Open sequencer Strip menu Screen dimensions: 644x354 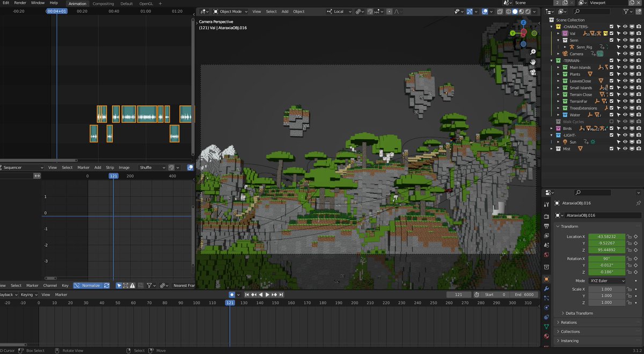(109, 168)
